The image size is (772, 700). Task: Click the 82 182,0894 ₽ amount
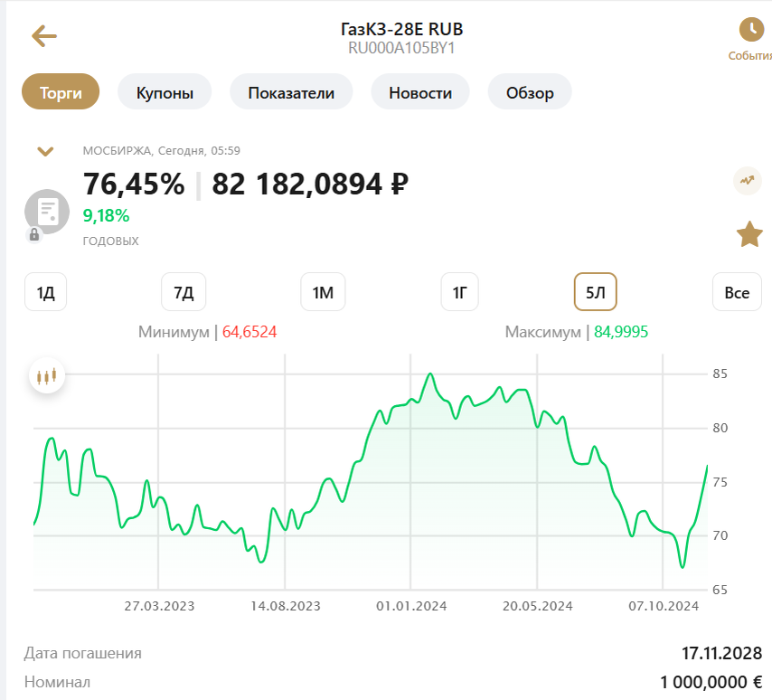pyautogui.click(x=310, y=184)
